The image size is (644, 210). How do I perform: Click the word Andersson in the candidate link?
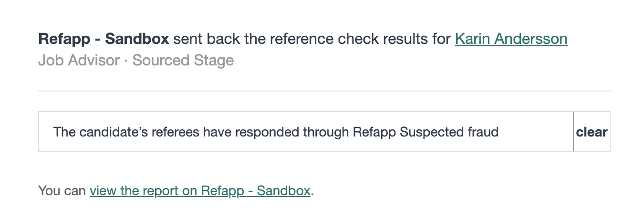pyautogui.click(x=531, y=39)
